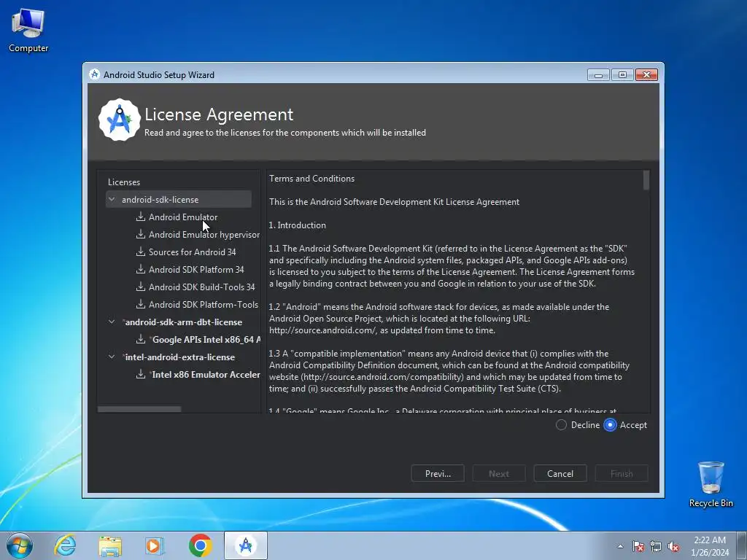
Task: Click the Finish button
Action: 622,473
